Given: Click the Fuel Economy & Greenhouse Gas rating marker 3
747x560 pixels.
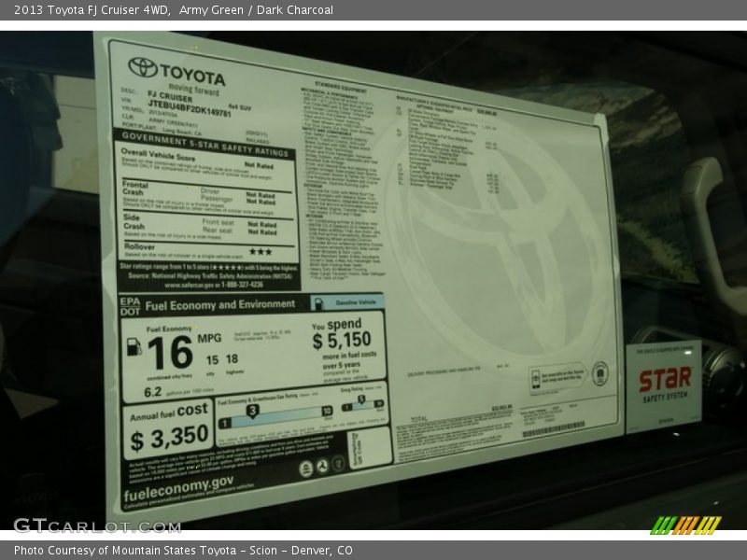Looking at the screenshot, I should coord(252,411).
